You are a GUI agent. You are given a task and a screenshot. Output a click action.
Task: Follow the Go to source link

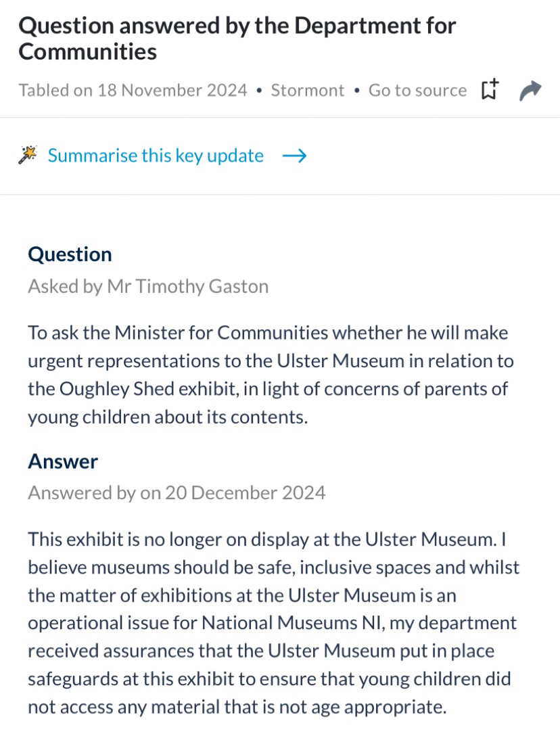click(417, 91)
